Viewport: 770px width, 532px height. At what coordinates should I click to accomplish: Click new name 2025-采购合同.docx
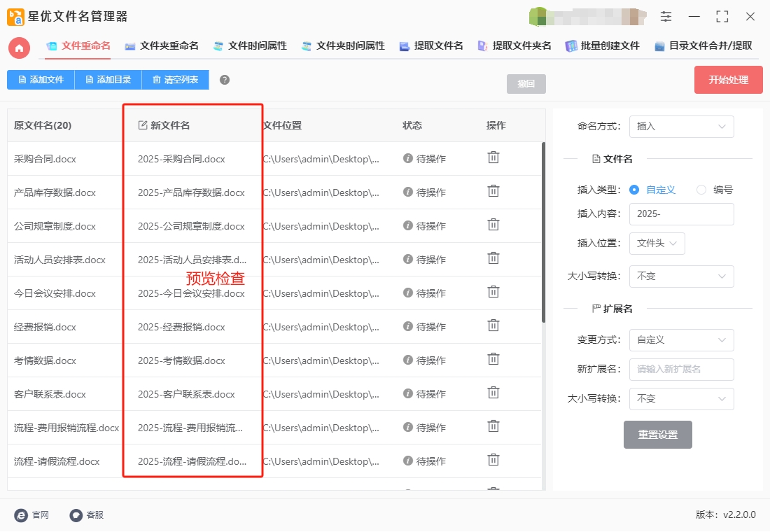[181, 159]
